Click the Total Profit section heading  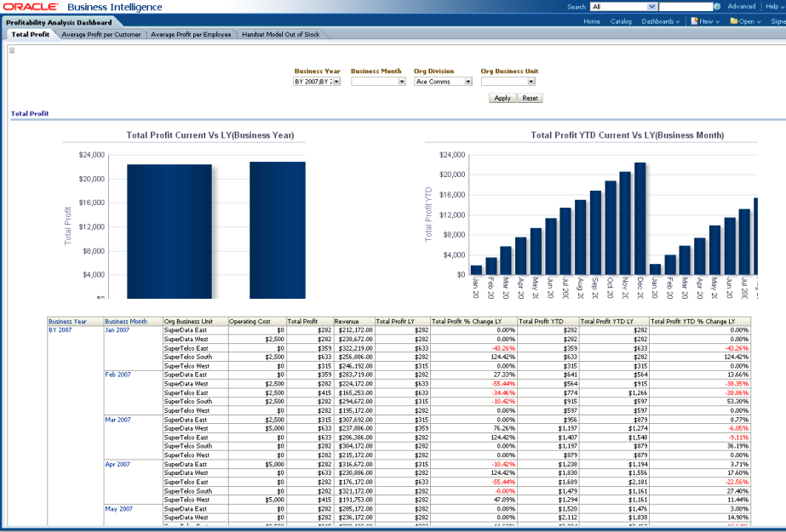30,114
